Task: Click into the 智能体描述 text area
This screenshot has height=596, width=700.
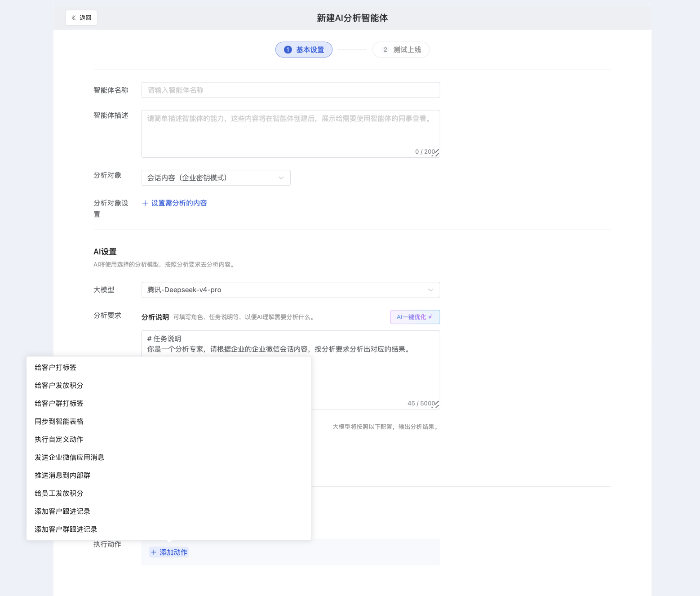Action: point(291,133)
